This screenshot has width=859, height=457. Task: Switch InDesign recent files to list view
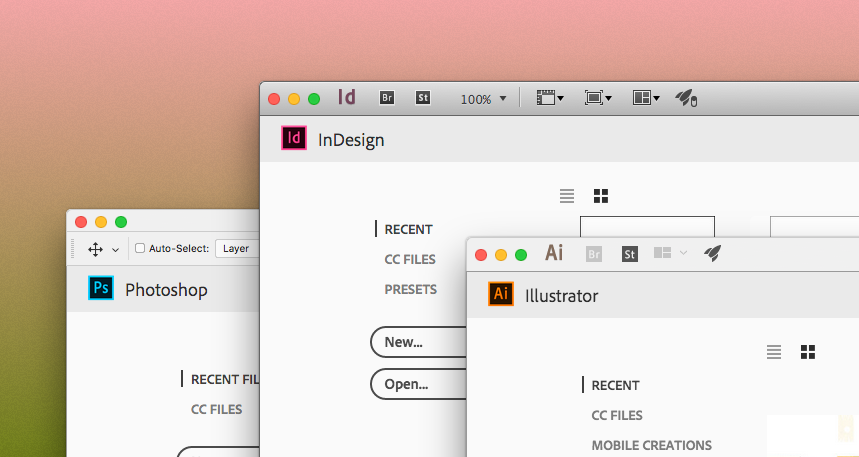tap(567, 196)
